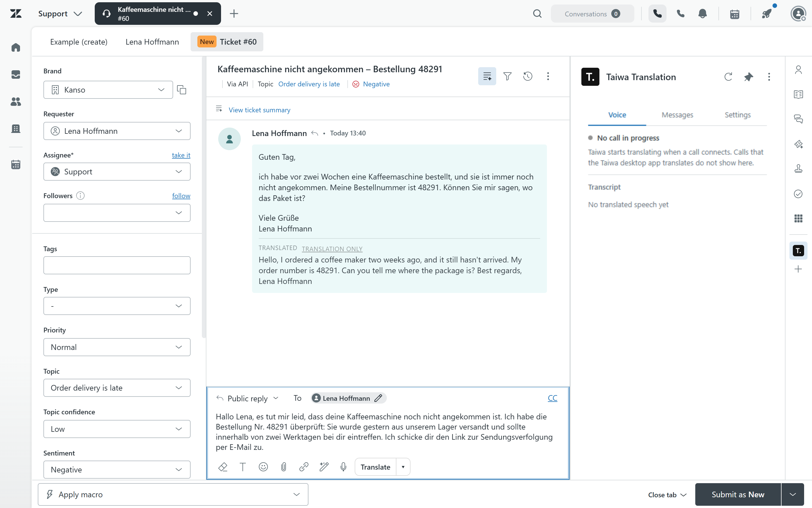Open the magic wand writing tools
The width and height of the screenshot is (812, 508).
tap(324, 467)
